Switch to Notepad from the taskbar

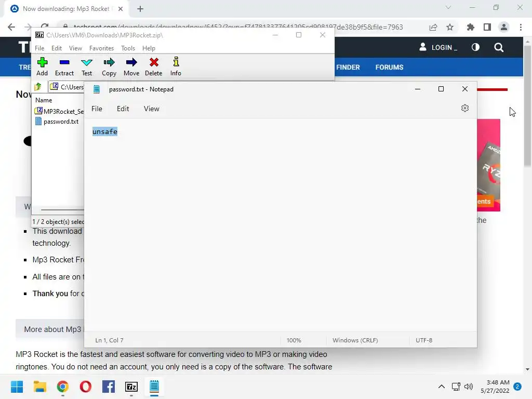(154, 387)
